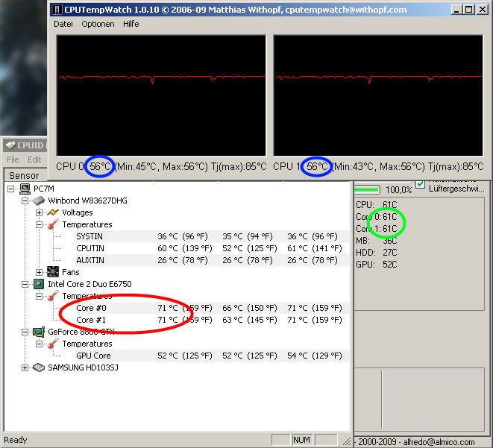Select the GeForce graphics card icon
The image size is (493, 448).
point(39,332)
